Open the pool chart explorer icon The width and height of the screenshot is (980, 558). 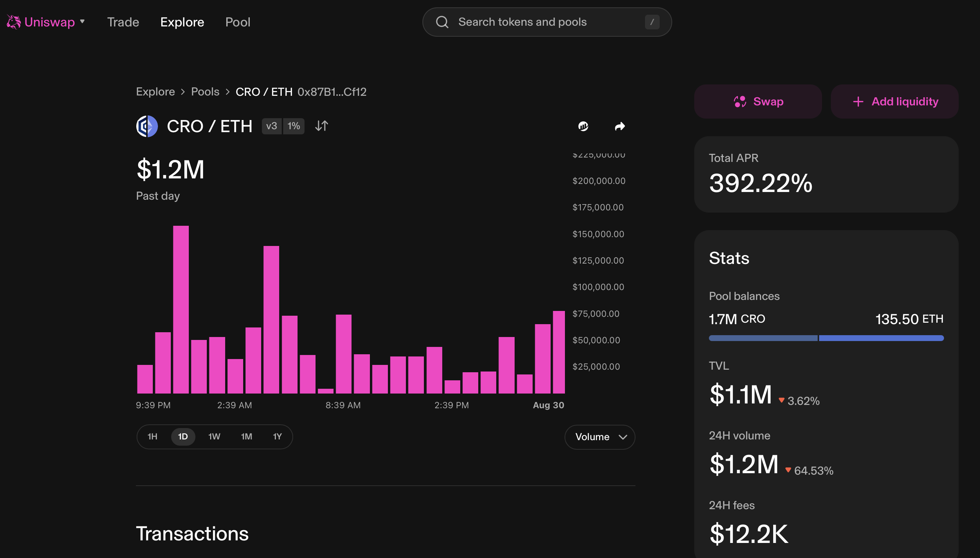pos(583,126)
